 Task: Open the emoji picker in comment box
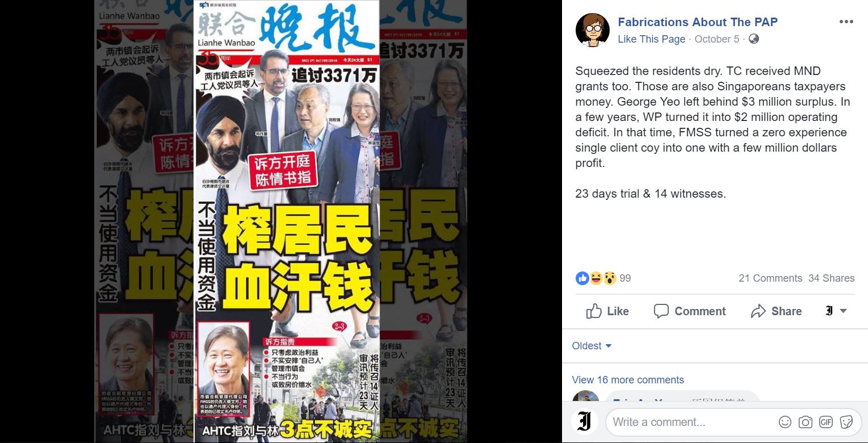(x=785, y=422)
